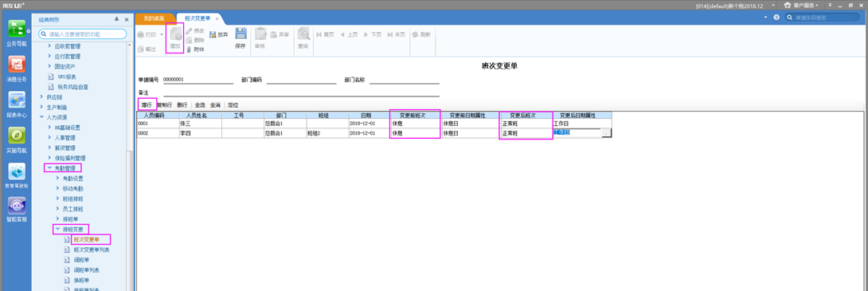Screen dimensions: 868x291
Task: Click the 查询 query toolbar button
Action: (303, 38)
